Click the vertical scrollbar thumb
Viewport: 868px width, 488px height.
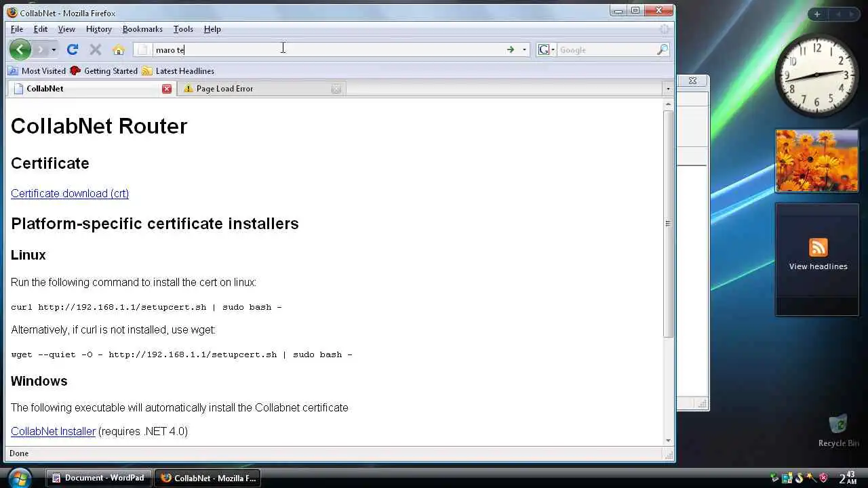[668, 224]
